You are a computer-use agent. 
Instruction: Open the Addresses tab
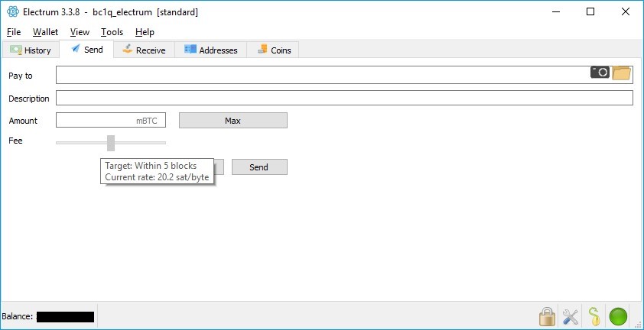(210, 50)
